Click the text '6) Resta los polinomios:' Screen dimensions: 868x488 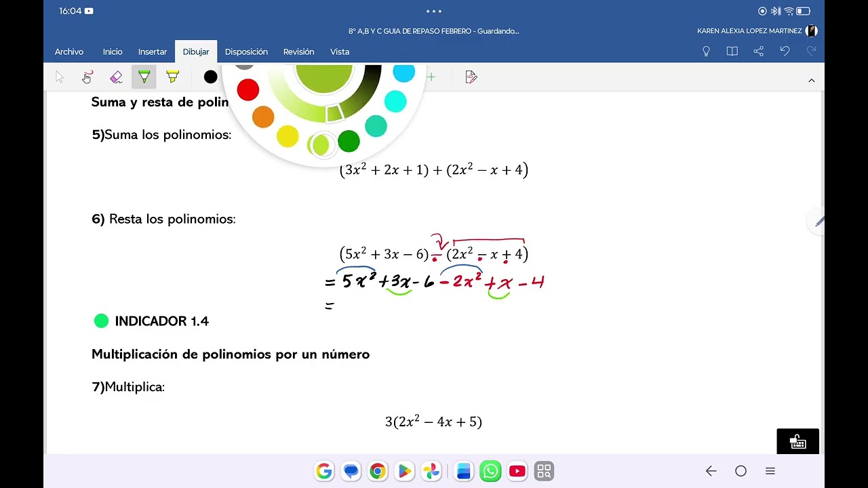[x=163, y=219]
